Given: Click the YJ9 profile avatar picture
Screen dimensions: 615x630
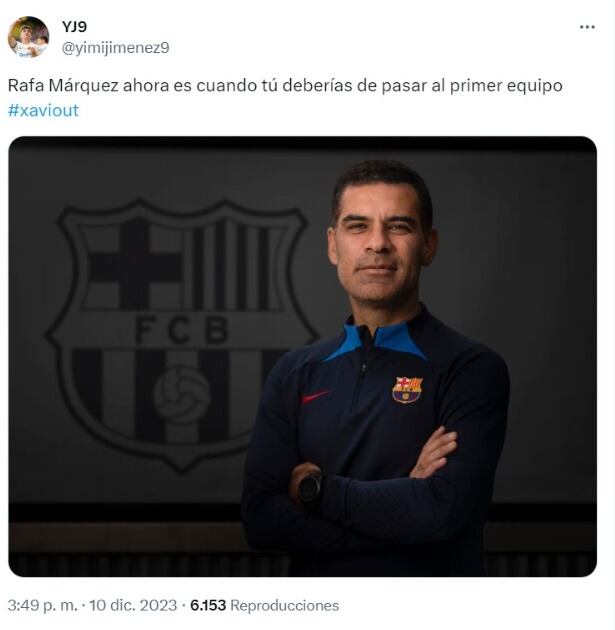Looking at the screenshot, I should (28, 37).
